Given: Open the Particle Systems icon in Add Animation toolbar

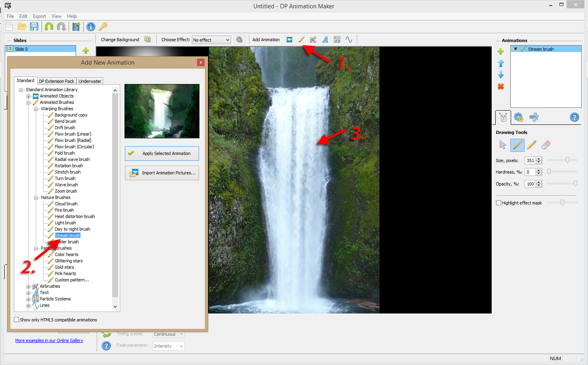Looking at the screenshot, I should [337, 39].
